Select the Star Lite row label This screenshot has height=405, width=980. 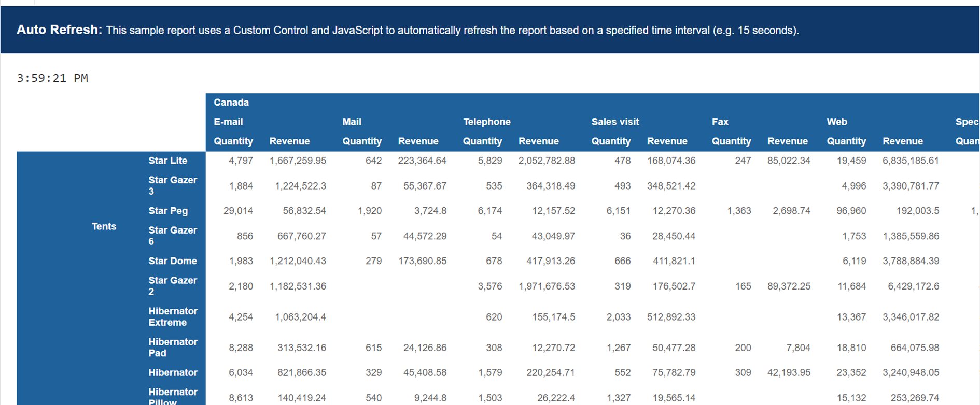pyautogui.click(x=167, y=161)
